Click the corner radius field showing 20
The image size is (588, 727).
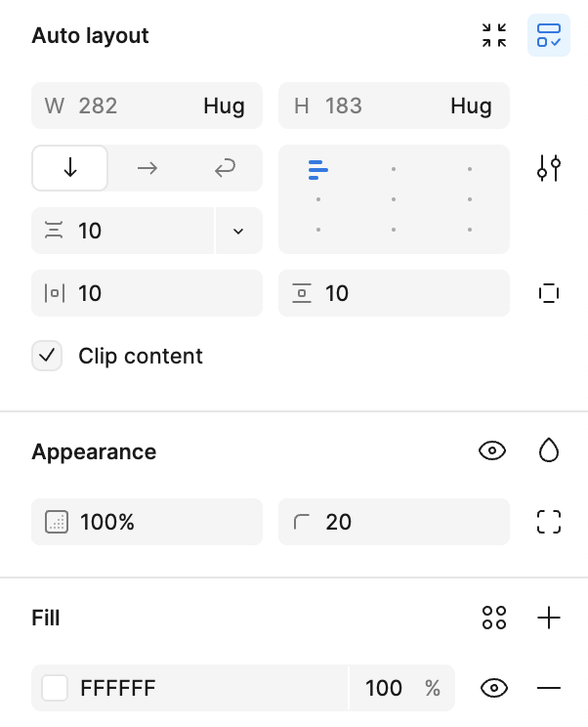[x=394, y=522]
